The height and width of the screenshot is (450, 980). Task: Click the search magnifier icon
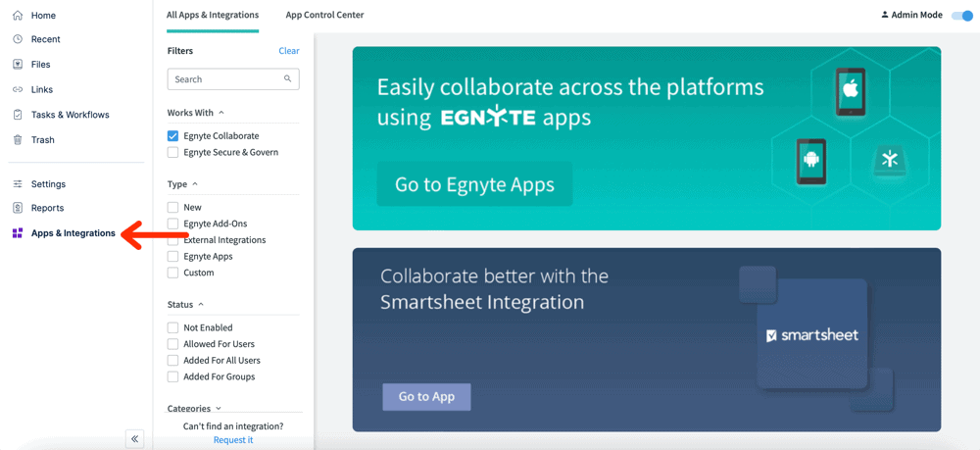287,79
